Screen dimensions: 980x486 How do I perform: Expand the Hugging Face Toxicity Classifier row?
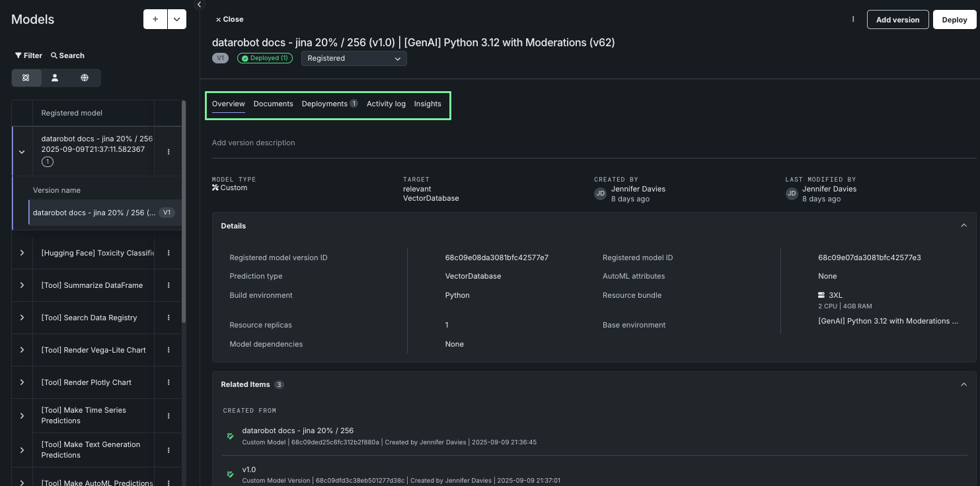click(x=22, y=253)
